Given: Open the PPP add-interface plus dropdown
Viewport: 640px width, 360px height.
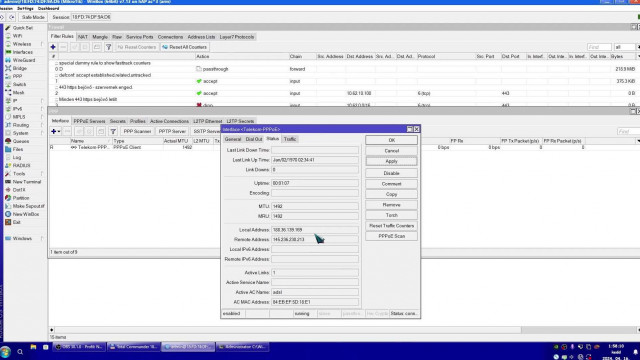Looking at the screenshot, I should pos(56,131).
